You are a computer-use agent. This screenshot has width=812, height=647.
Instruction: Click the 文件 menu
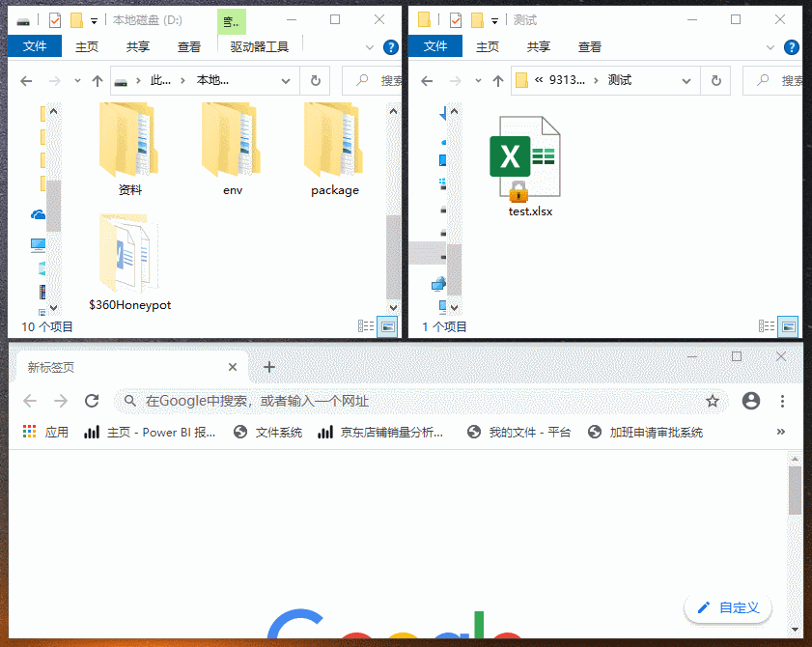tap(35, 45)
